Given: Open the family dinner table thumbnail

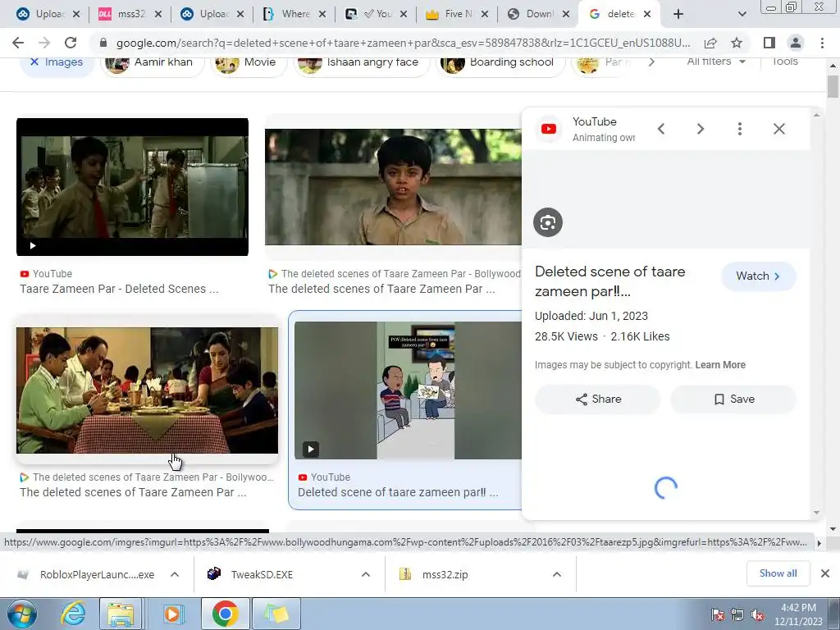Looking at the screenshot, I should pyautogui.click(x=148, y=390).
